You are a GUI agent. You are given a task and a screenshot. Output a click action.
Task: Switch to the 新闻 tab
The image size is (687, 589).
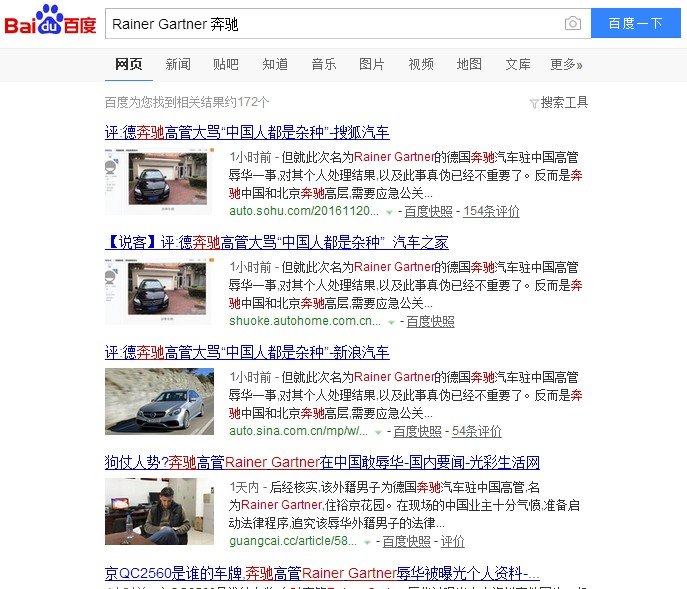(178, 64)
